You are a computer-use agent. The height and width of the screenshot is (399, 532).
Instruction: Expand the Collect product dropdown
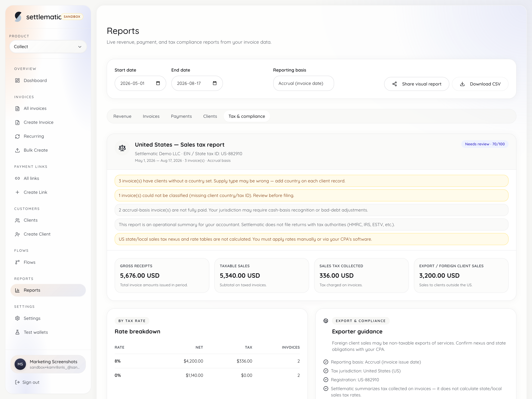tap(48, 47)
